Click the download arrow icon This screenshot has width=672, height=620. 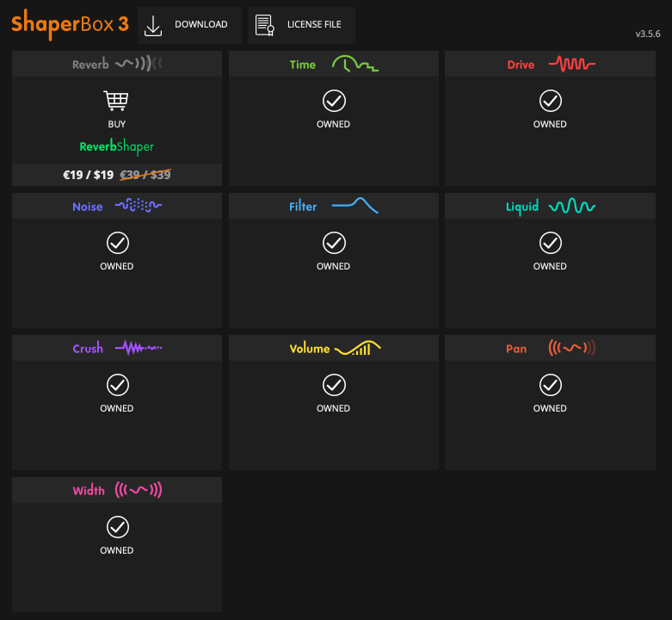coord(153,26)
